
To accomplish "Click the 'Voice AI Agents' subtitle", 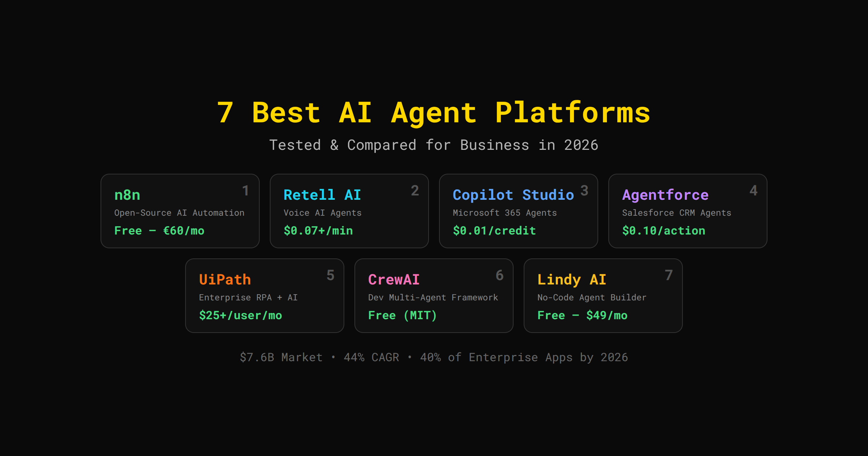I will click(x=322, y=213).
